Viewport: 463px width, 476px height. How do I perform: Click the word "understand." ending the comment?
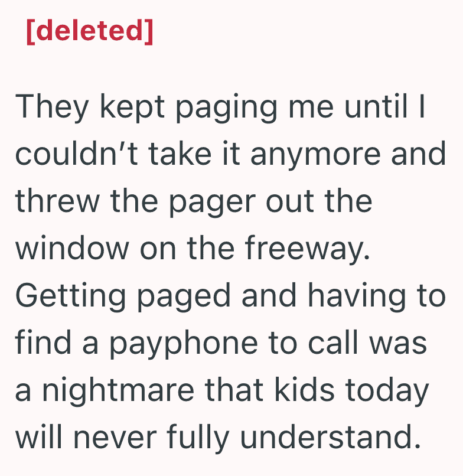click(x=331, y=436)
